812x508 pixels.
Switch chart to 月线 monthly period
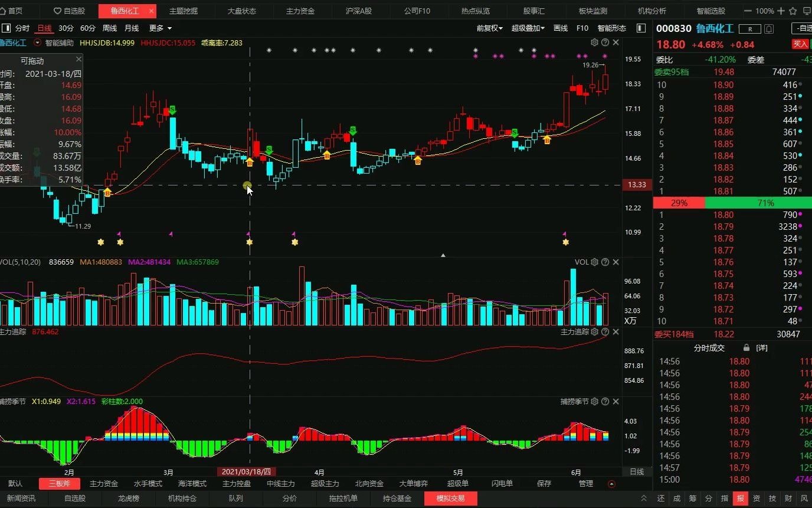pyautogui.click(x=132, y=28)
